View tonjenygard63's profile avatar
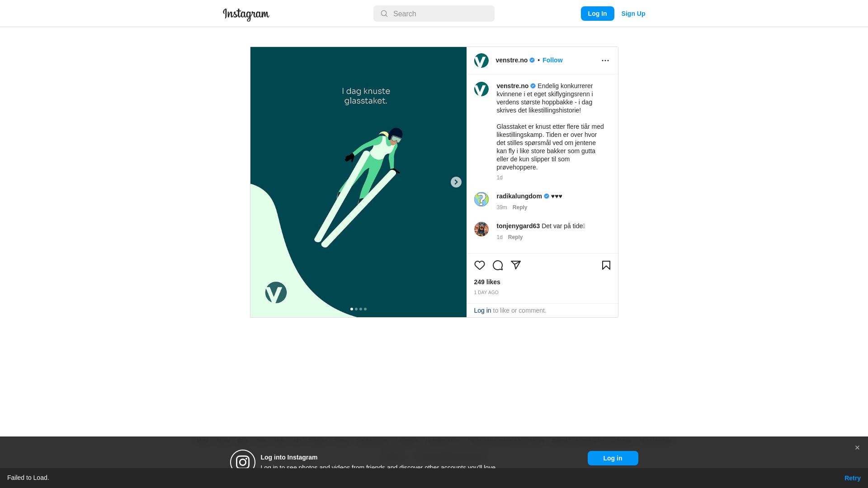 (x=481, y=229)
